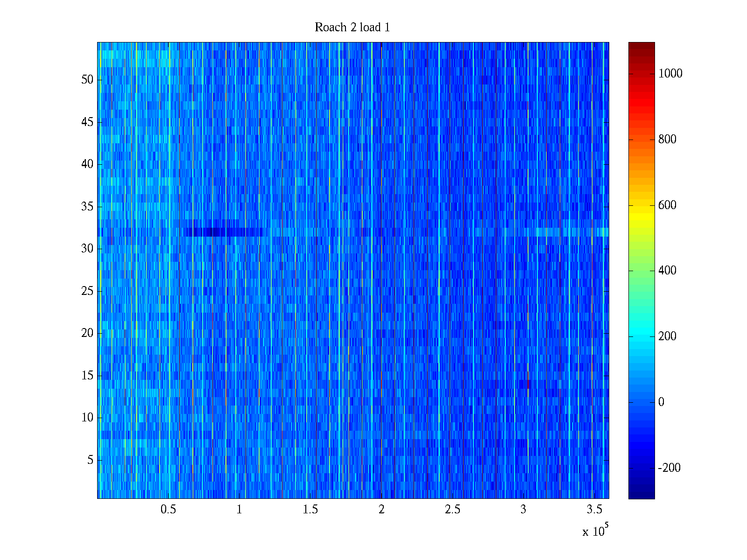
Task: Click the plot title "Roach 2 load 1"
Action: click(352, 28)
